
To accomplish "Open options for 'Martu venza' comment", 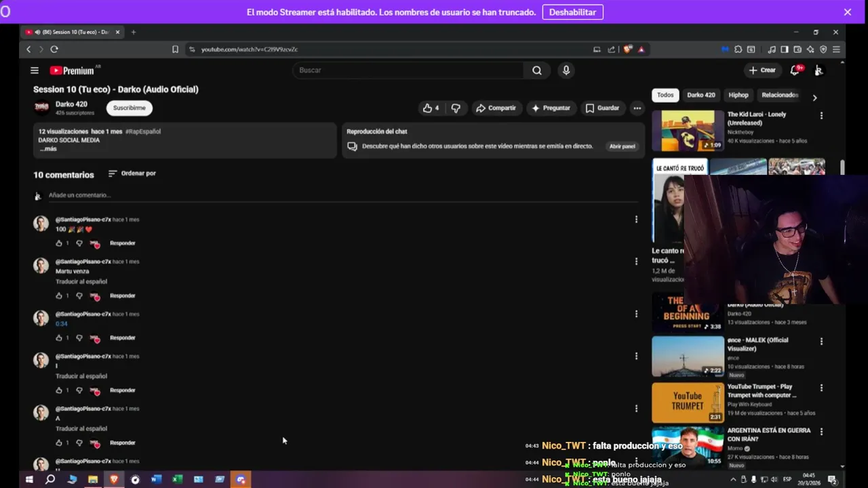I will 636,262.
